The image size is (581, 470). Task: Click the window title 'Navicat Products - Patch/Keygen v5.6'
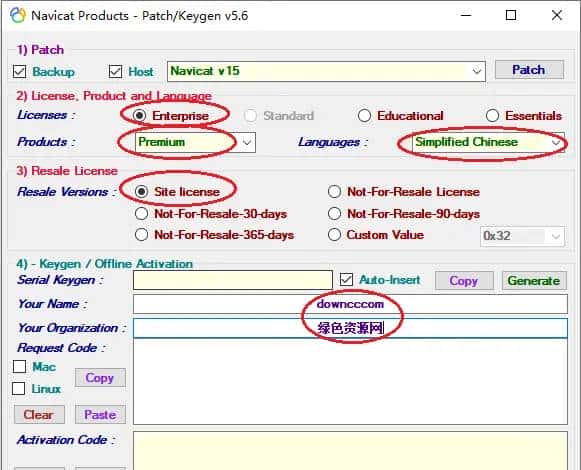click(140, 16)
